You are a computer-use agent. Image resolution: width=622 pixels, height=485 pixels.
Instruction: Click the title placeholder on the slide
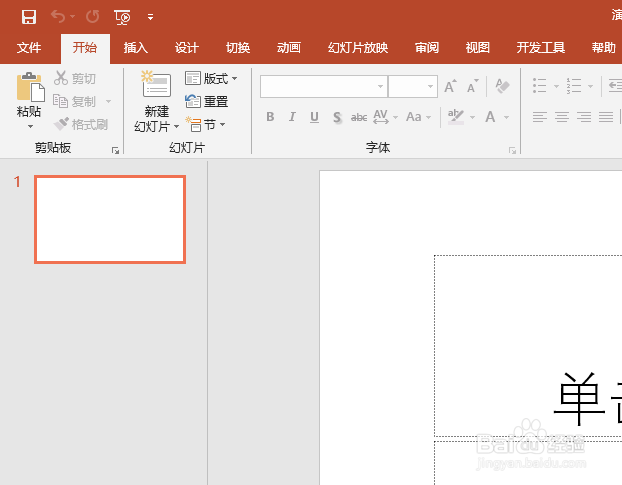point(528,346)
